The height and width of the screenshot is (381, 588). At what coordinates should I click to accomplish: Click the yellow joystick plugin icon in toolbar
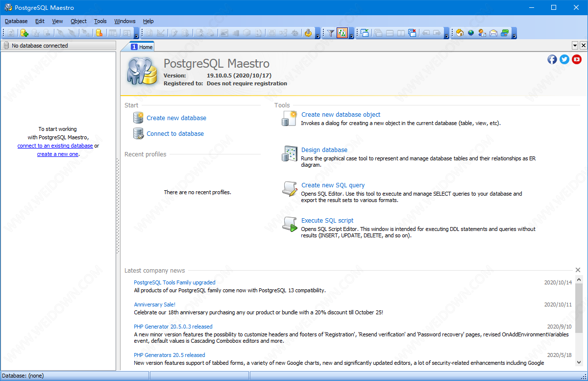click(308, 33)
